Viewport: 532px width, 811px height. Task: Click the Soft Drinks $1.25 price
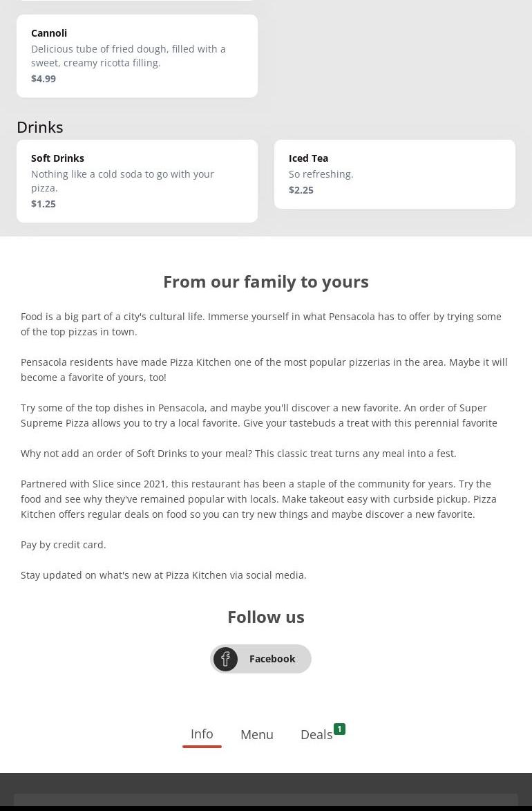click(x=44, y=203)
